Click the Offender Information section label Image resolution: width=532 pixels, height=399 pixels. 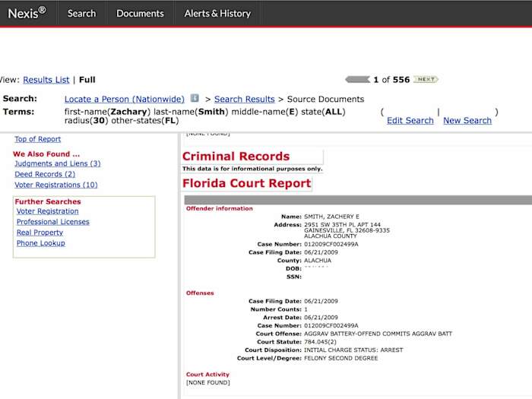click(219, 209)
